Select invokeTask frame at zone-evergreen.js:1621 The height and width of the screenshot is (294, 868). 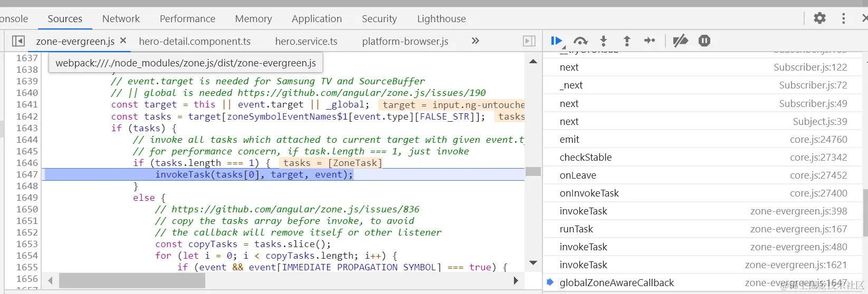pyautogui.click(x=702, y=265)
